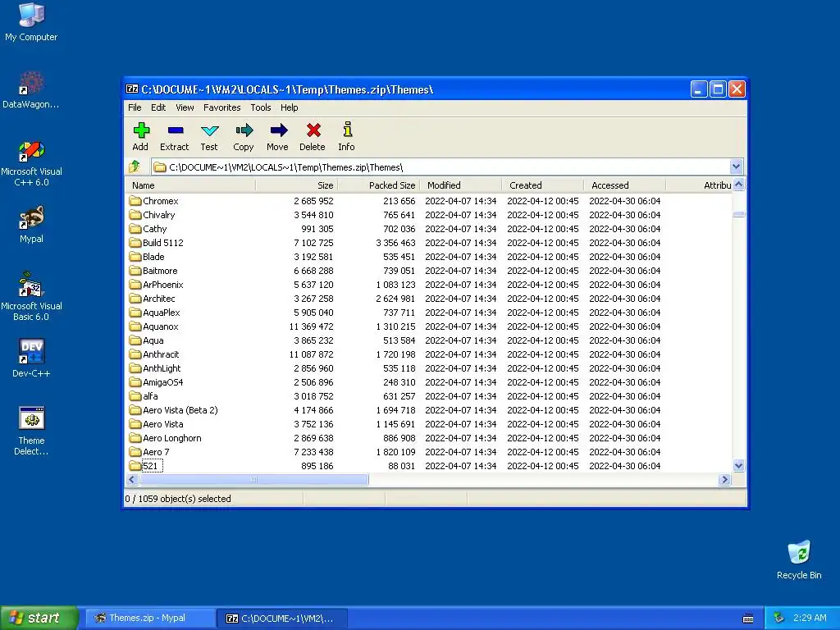Image resolution: width=840 pixels, height=630 pixels.
Task: Click the address path field
Action: point(441,167)
